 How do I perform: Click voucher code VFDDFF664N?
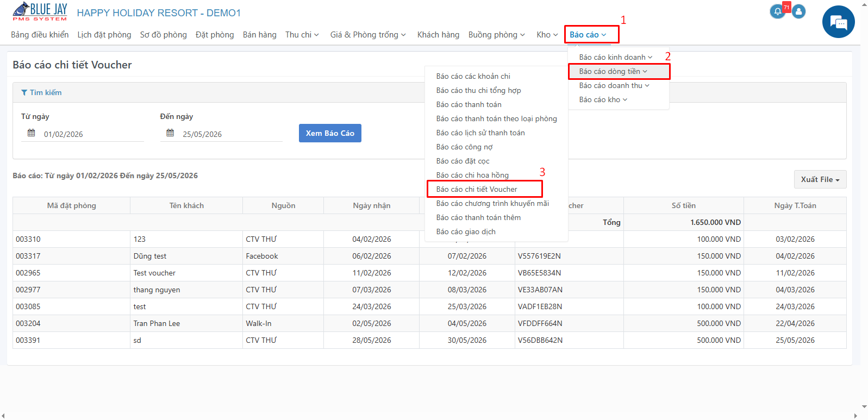(x=540, y=323)
